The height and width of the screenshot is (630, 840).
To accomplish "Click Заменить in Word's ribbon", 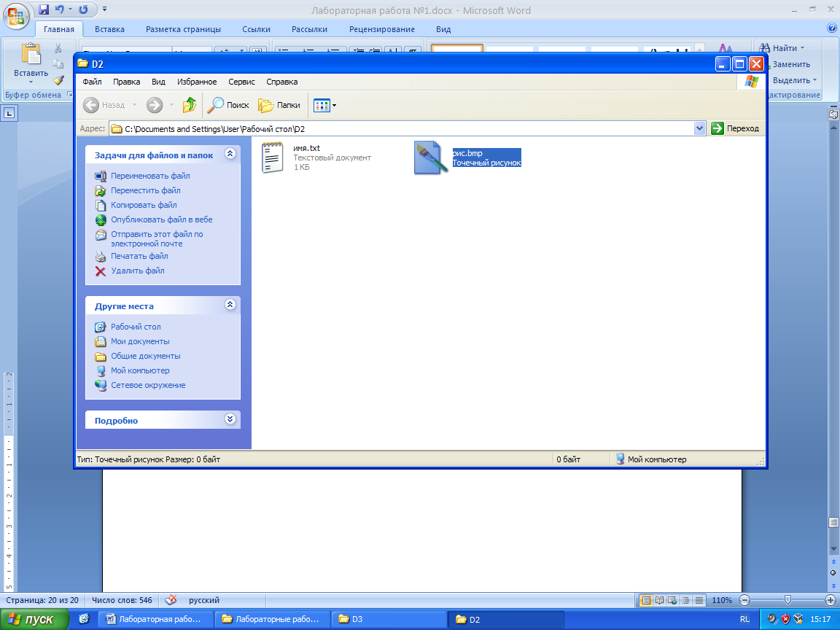I will coord(791,64).
